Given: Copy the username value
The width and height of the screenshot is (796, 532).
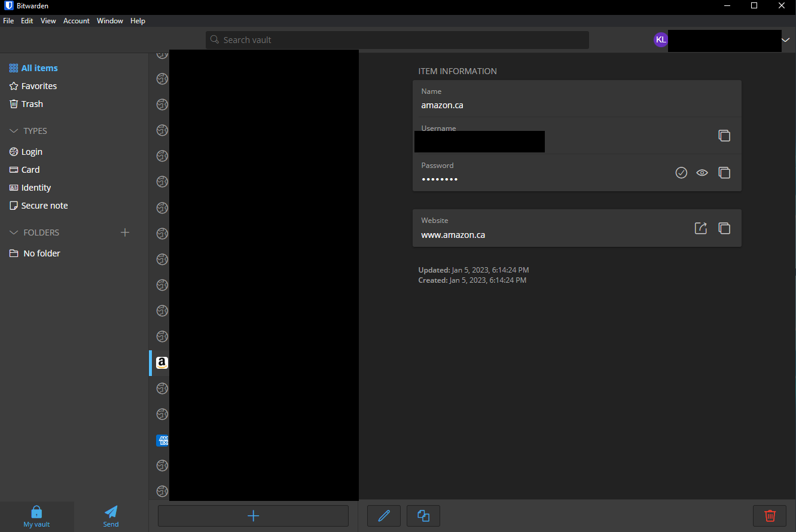Looking at the screenshot, I should point(724,136).
